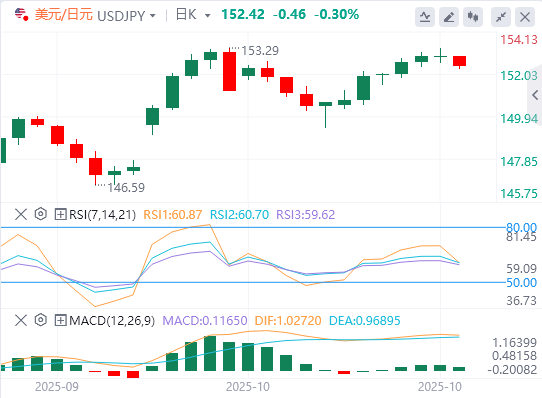Click the RSI 50.00 level label
This screenshot has height=398, width=542.
tap(521, 283)
